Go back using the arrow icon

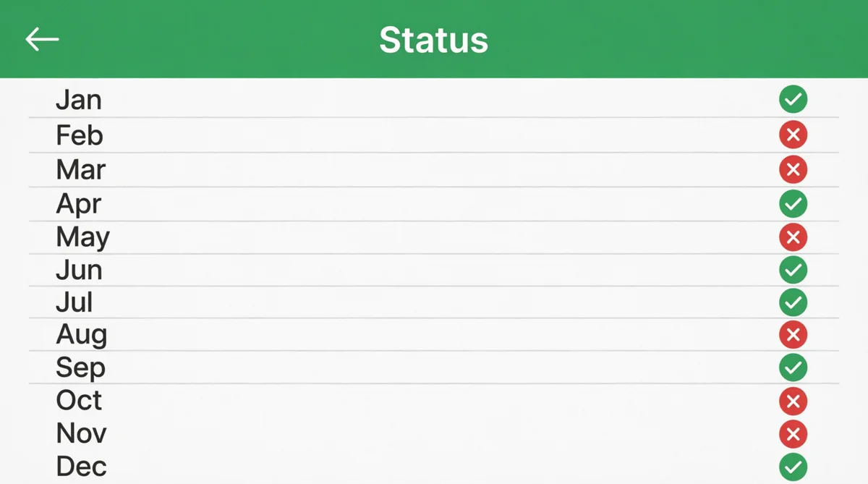tap(42, 39)
